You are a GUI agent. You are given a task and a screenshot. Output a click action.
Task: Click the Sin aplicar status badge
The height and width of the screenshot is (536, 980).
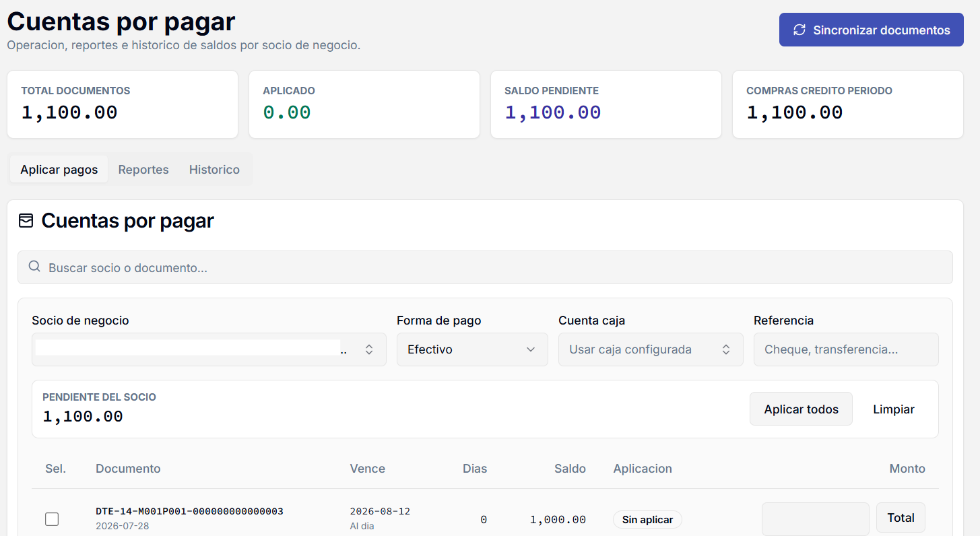click(647, 519)
